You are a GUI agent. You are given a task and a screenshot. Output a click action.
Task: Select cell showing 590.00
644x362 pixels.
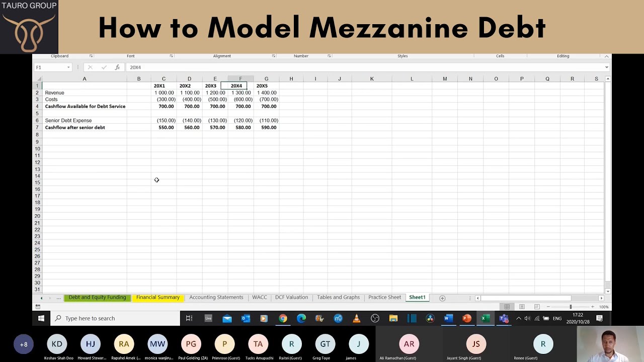click(x=266, y=128)
